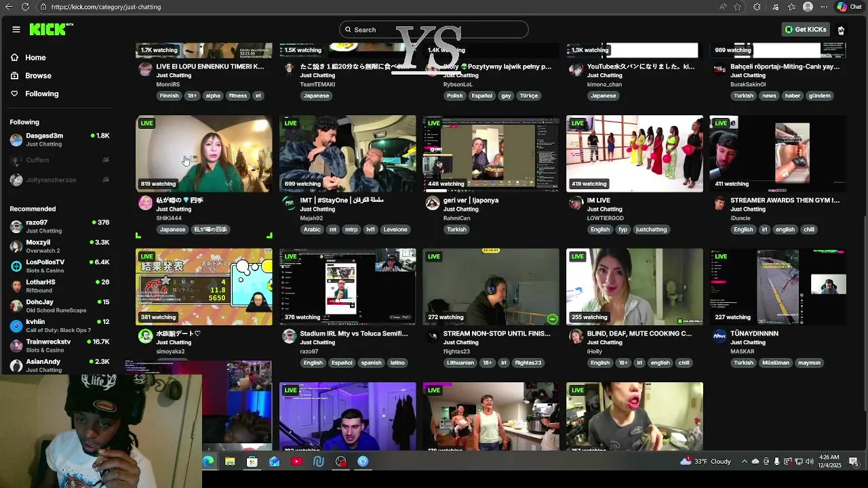The height and width of the screenshot is (488, 868).
Task: Open stream thumbnail with 819 watching
Action: pyautogui.click(x=204, y=154)
